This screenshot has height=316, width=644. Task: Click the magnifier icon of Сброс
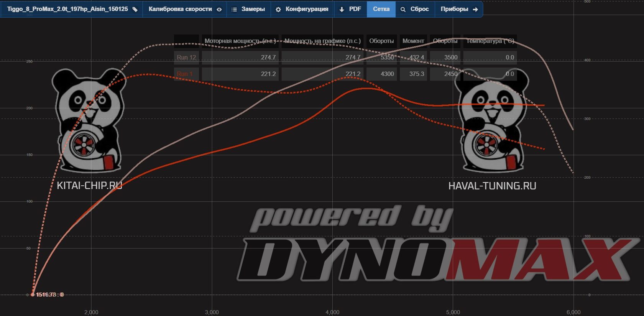point(403,9)
